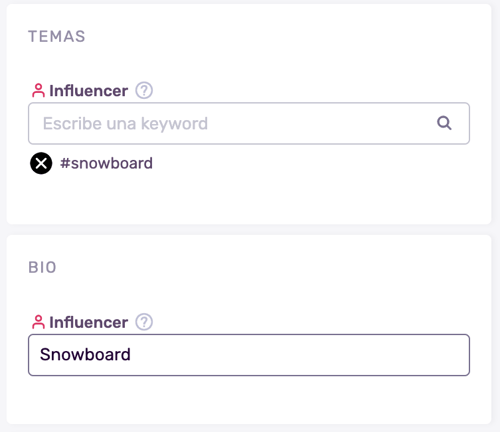Click the placeholder text "Escribe una keyword"
This screenshot has height=432, width=500.
click(125, 124)
